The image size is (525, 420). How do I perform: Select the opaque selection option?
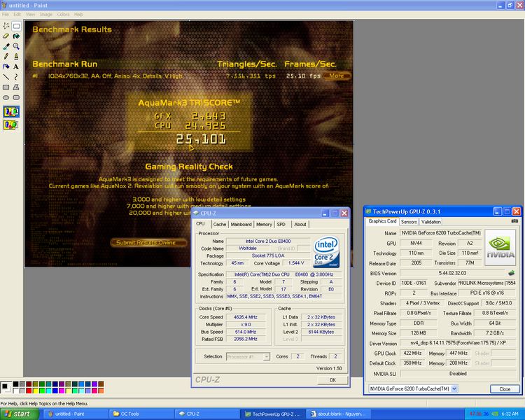[x=11, y=111]
